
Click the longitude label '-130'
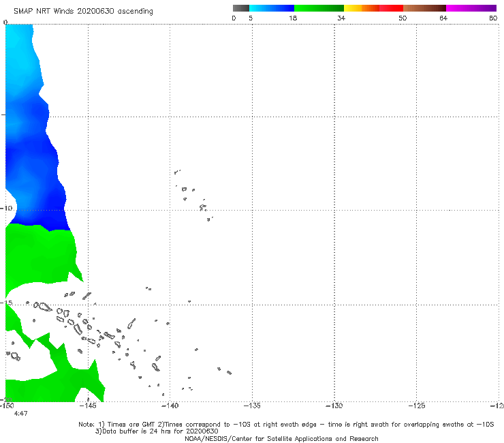[334, 406]
